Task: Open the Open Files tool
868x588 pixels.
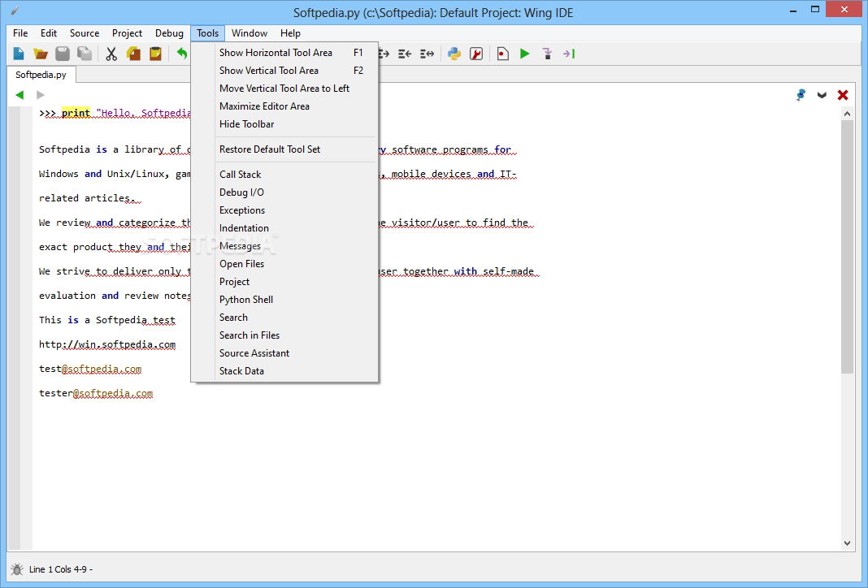Action: 284,264
